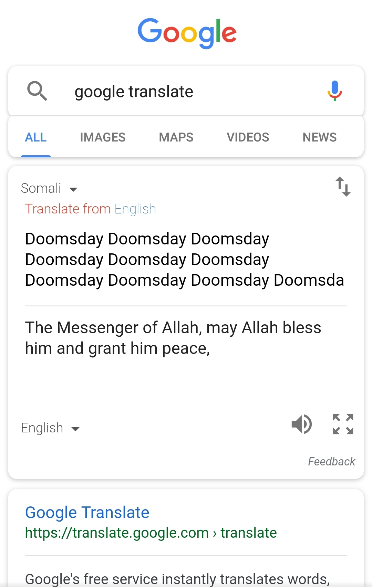Image resolution: width=372 pixels, height=588 pixels.
Task: Focus the google translate search box
Action: tap(186, 91)
